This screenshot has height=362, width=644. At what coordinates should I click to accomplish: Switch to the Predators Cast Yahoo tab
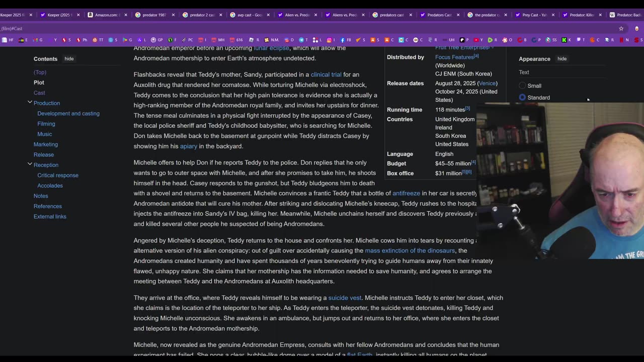pyautogui.click(x=439, y=15)
